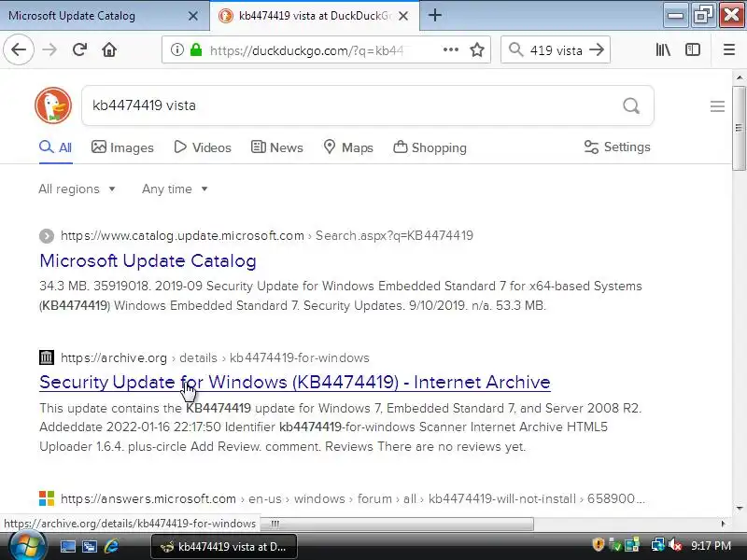This screenshot has height=560, width=747.
Task: Select the All results tab
Action: [x=56, y=147]
